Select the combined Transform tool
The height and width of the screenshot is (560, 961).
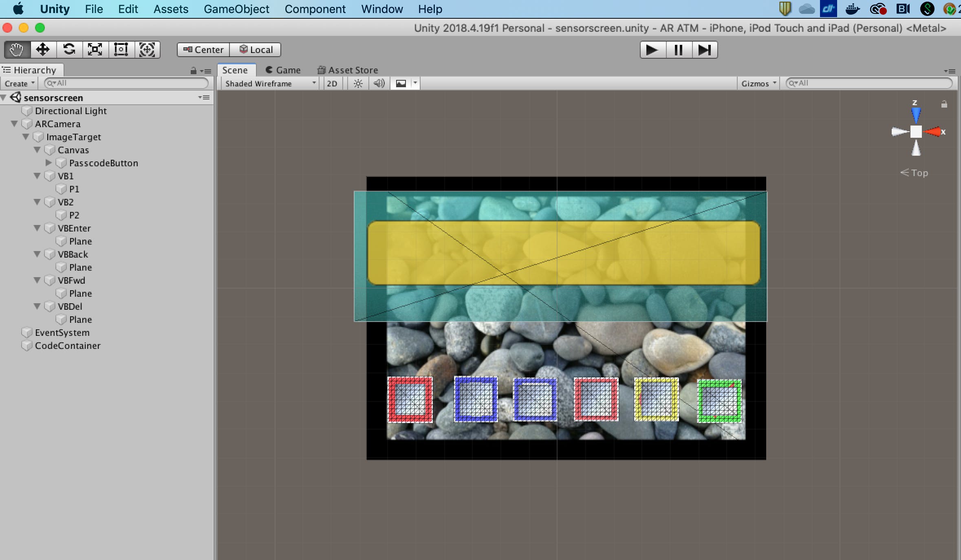(147, 50)
